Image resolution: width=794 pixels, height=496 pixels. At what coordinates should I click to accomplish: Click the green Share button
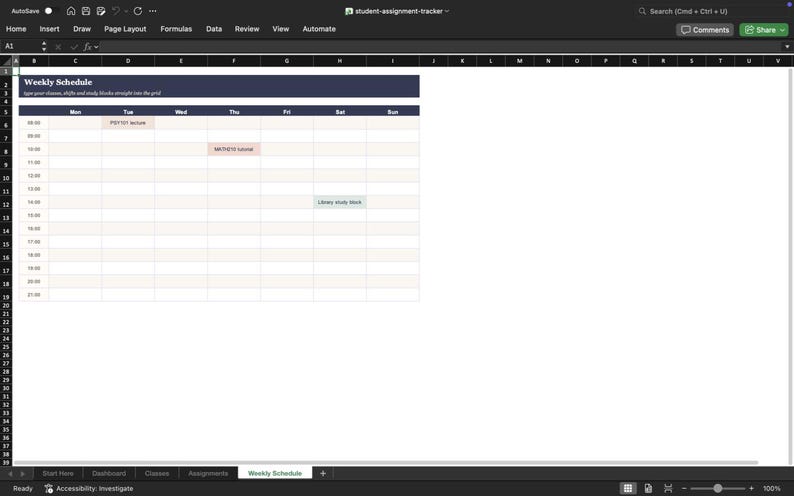[x=764, y=30]
